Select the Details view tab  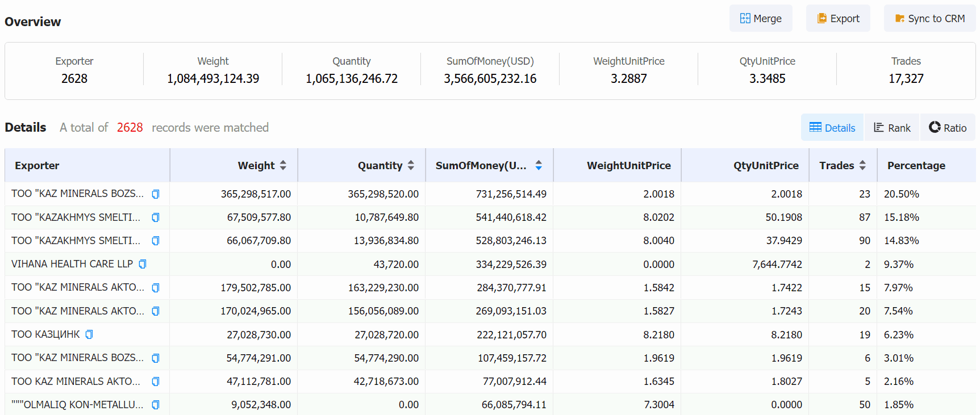click(832, 128)
